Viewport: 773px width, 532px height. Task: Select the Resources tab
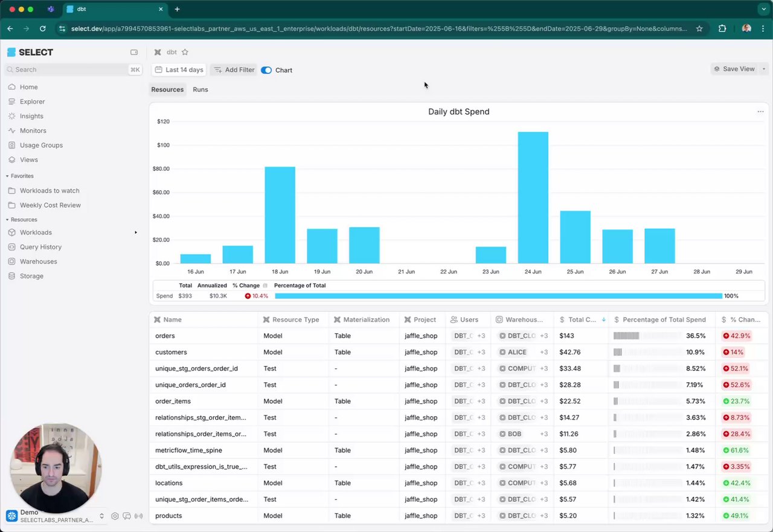167,89
